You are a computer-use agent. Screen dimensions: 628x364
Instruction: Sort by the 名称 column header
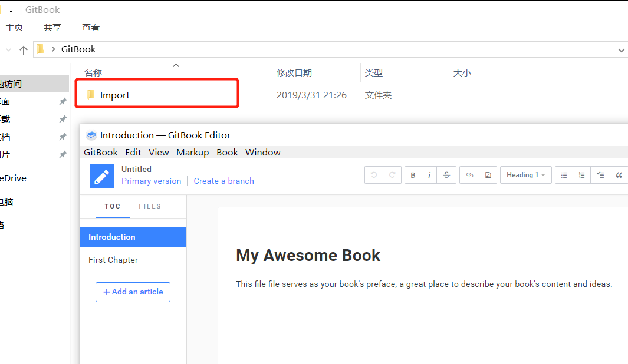[93, 73]
